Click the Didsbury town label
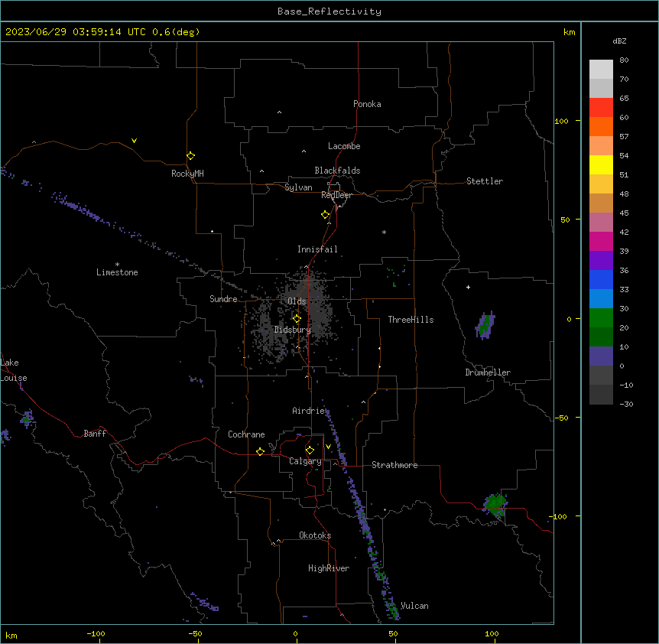Viewport: 659px width, 644px height. 292,330
